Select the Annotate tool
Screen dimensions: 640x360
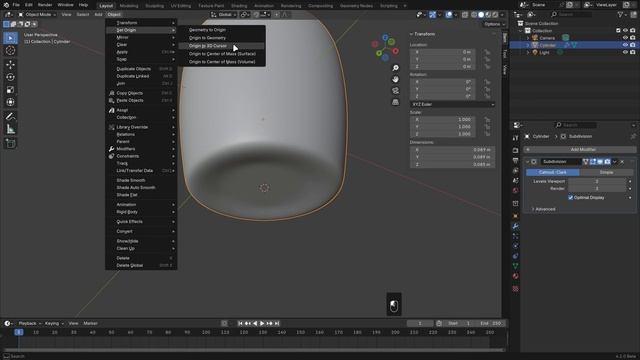[x=10, y=117]
